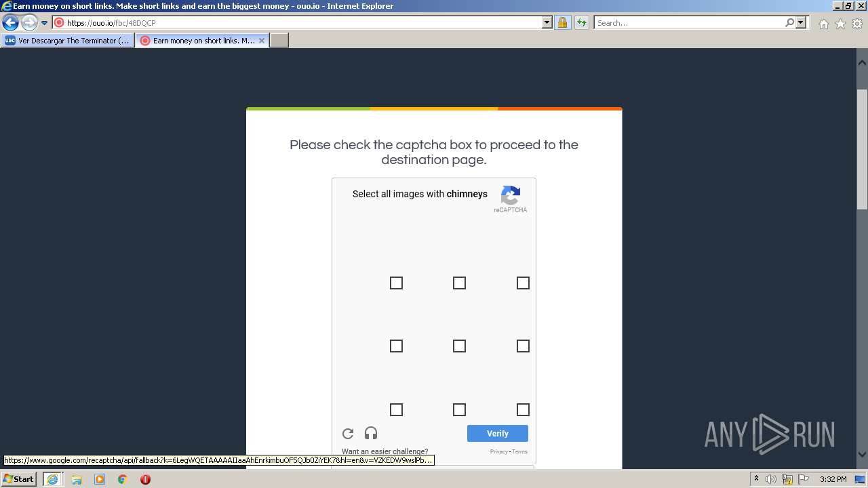Open a new blank tab
This screenshot has height=488, width=868.
tap(279, 41)
